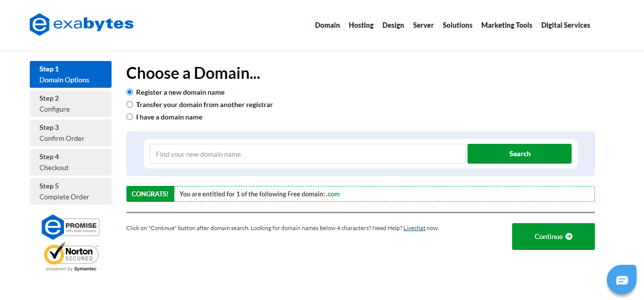Open the Domain menu
Screen dimensions: 644x300
point(327,25)
